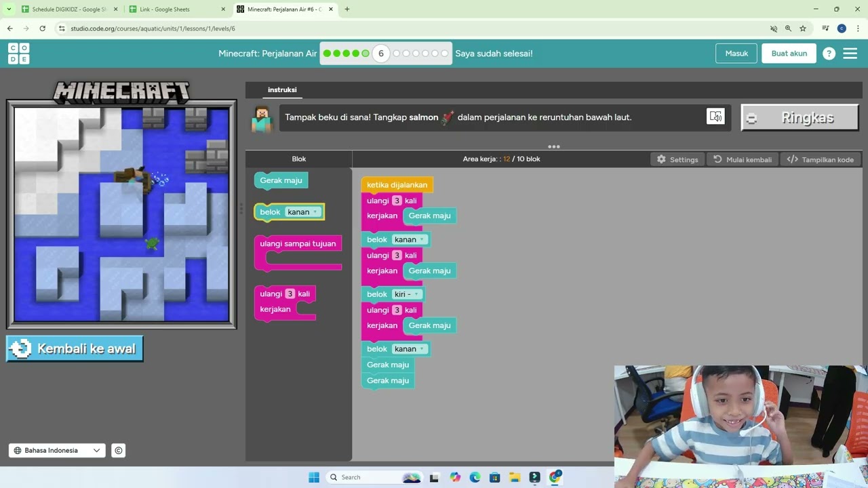Select the last Gerak maju block in workspace

click(388, 381)
